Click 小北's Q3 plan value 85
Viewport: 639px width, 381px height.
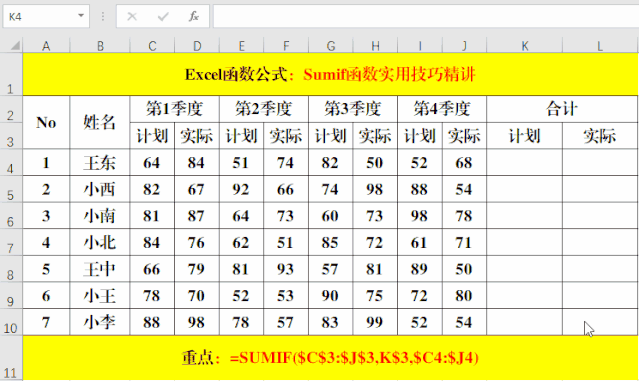pyautogui.click(x=331, y=242)
